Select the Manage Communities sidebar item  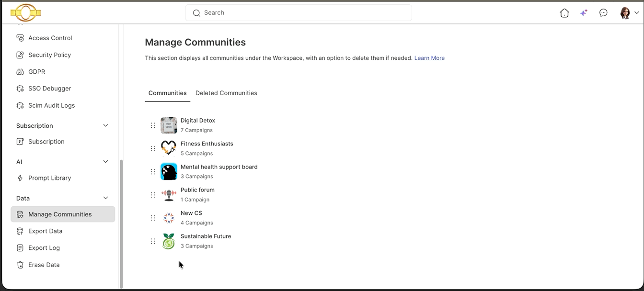[63, 214]
